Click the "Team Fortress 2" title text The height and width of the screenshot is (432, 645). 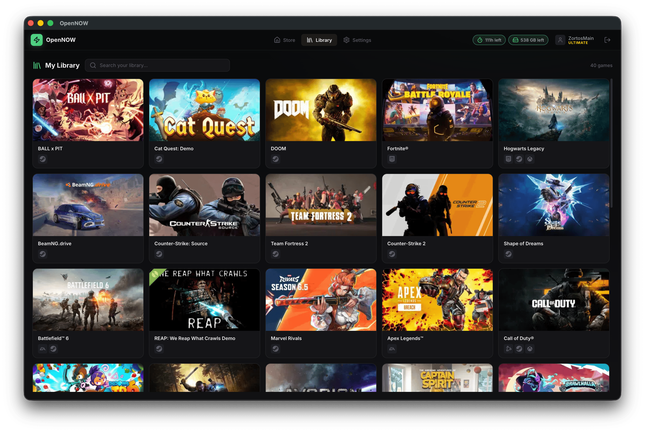pos(289,244)
